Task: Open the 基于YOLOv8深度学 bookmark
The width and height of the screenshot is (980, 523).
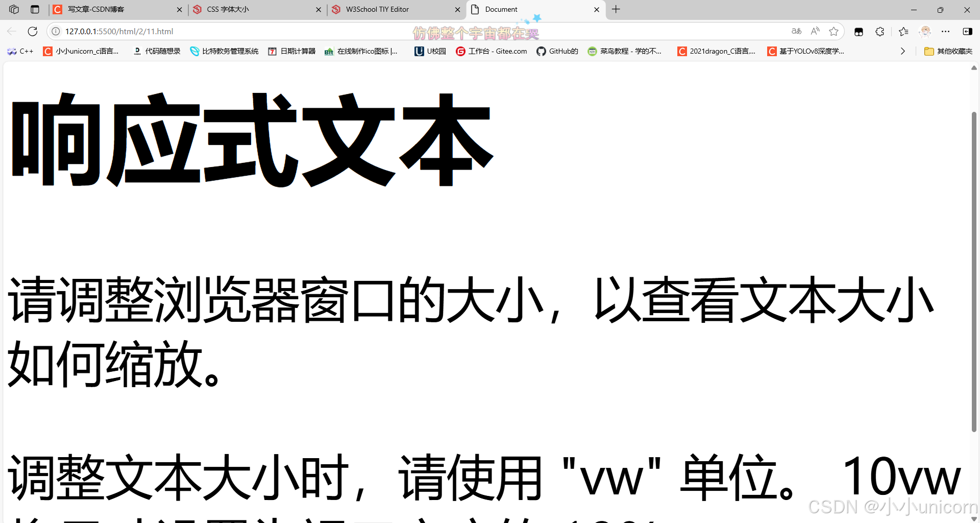Action: coord(806,51)
